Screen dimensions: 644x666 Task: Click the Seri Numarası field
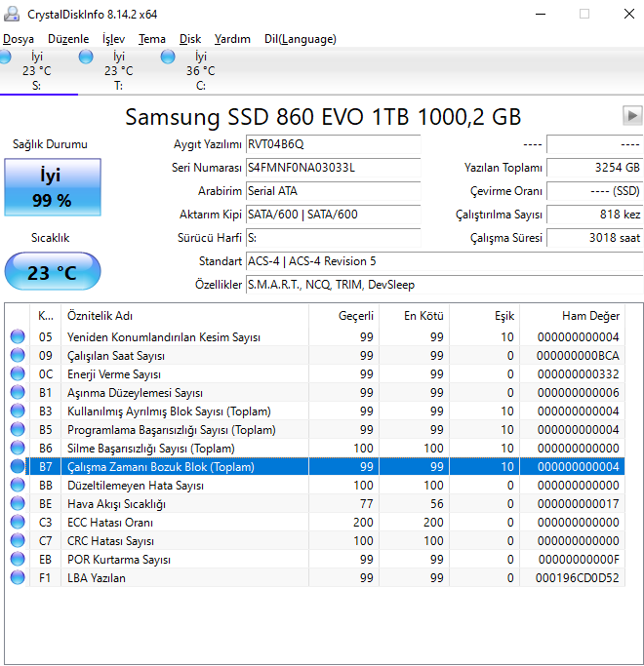[x=334, y=168]
